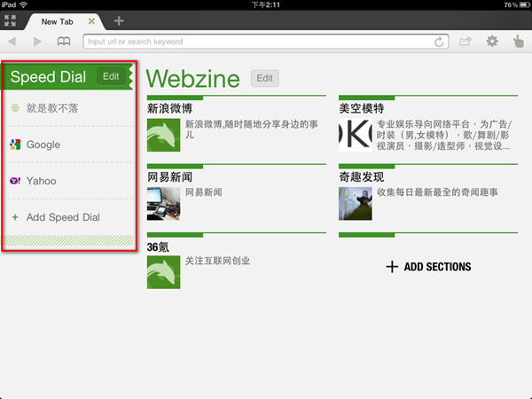Tap the 下午2:11 clock in status bar
The image size is (532, 399).
[x=266, y=4]
